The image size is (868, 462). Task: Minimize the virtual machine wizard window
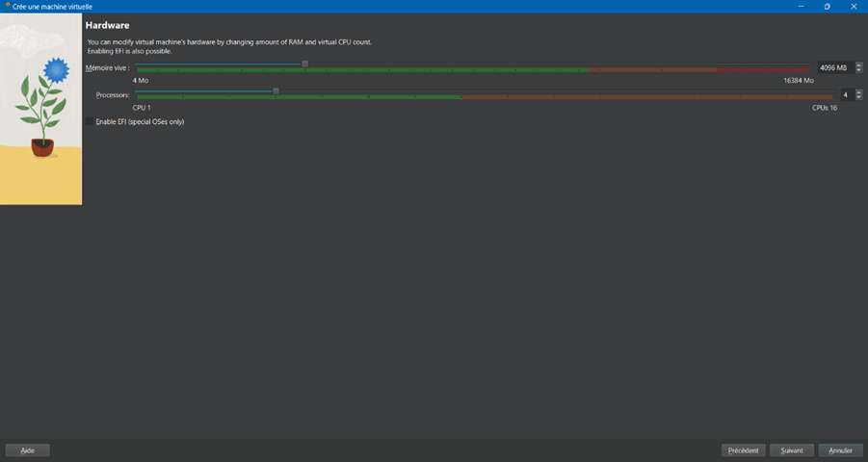pos(799,6)
